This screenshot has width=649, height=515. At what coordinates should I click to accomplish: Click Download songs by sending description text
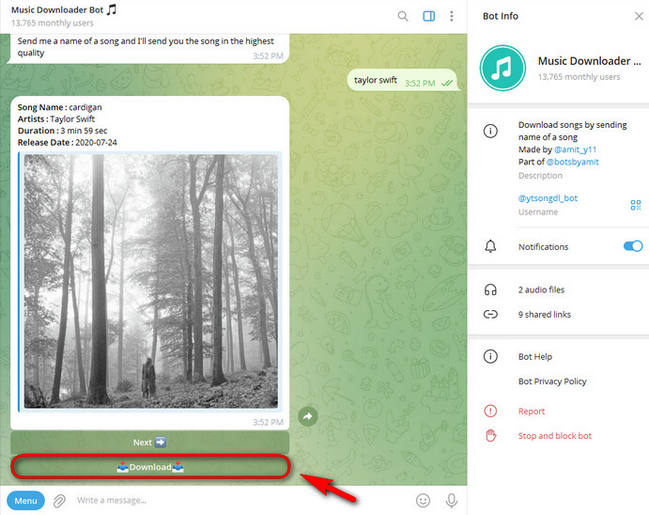click(x=572, y=131)
